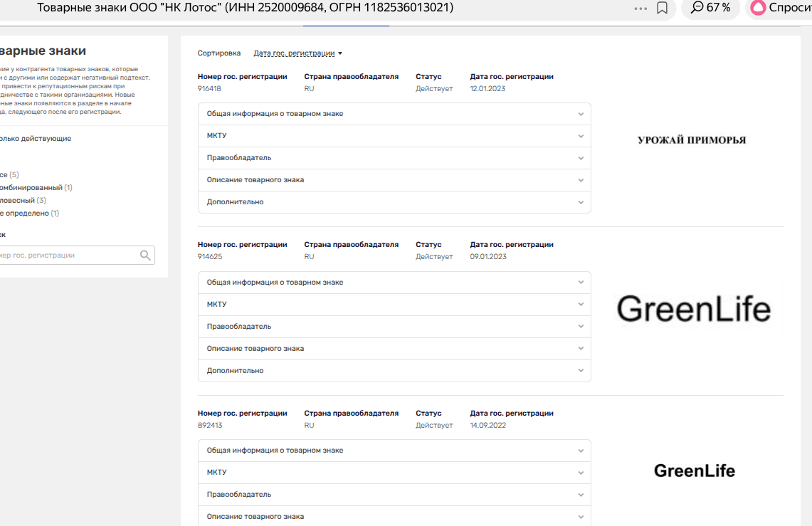Viewport: 812px width, 526px height.
Task: Expand 'Правообладатель' section for trademark 892413
Action: tap(394, 495)
